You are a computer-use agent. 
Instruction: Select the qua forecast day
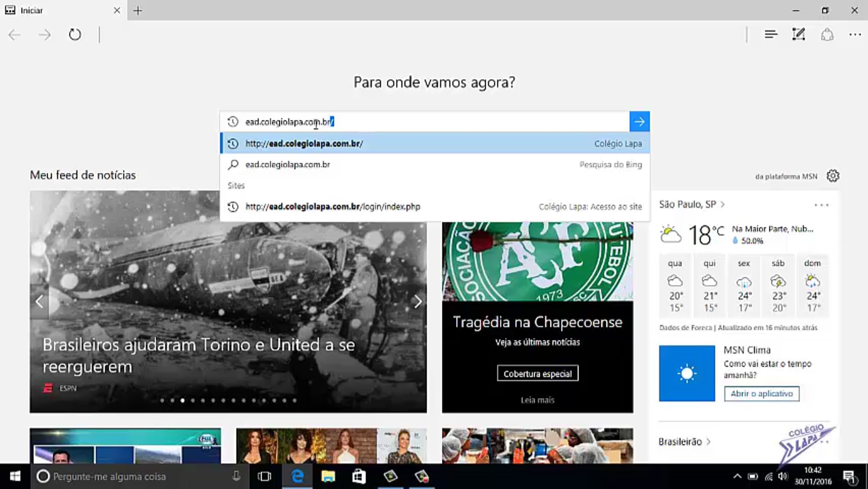point(675,285)
